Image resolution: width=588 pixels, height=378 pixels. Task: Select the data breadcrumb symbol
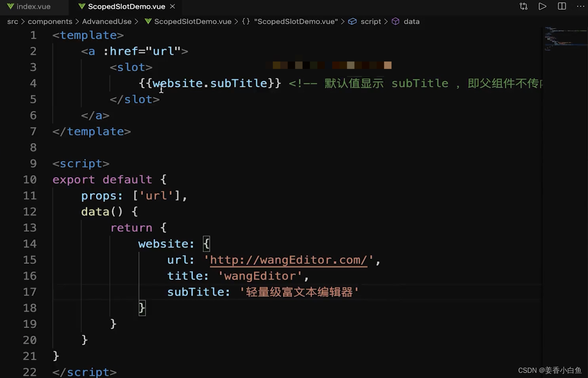[412, 21]
